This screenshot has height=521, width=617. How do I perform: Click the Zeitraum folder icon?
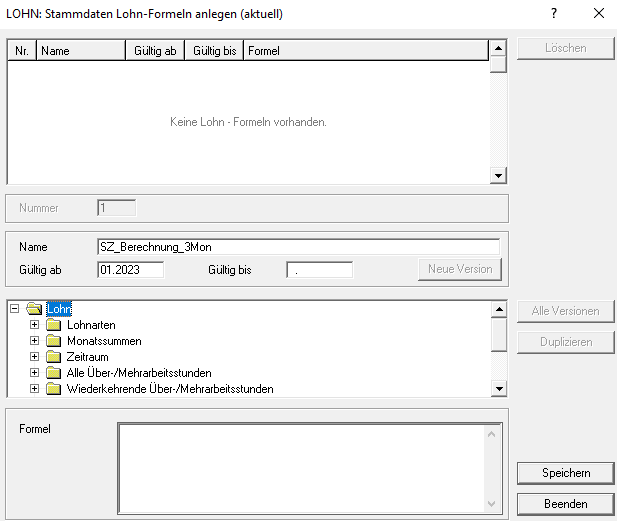(x=54, y=357)
